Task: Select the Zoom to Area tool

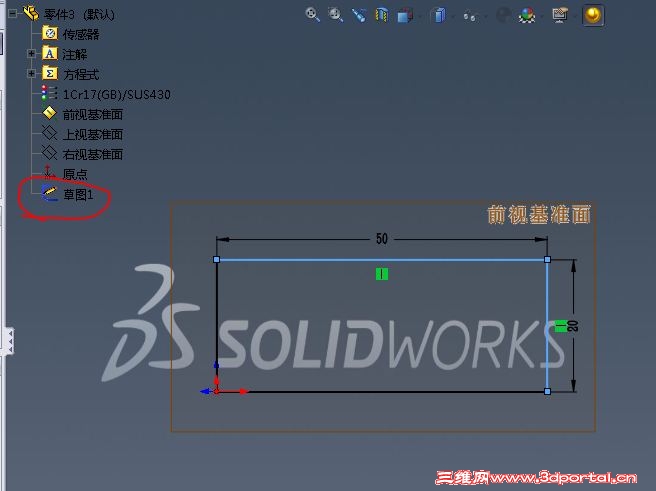Action: click(335, 15)
